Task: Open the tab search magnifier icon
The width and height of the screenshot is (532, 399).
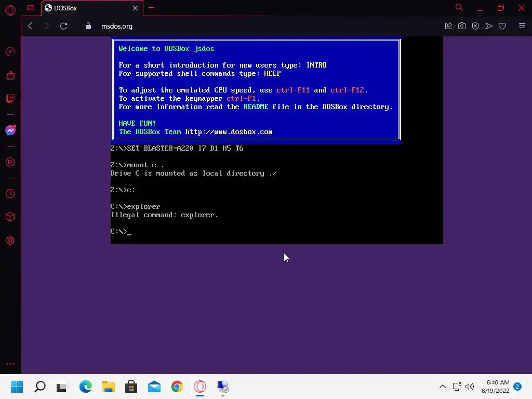Action: (459, 7)
